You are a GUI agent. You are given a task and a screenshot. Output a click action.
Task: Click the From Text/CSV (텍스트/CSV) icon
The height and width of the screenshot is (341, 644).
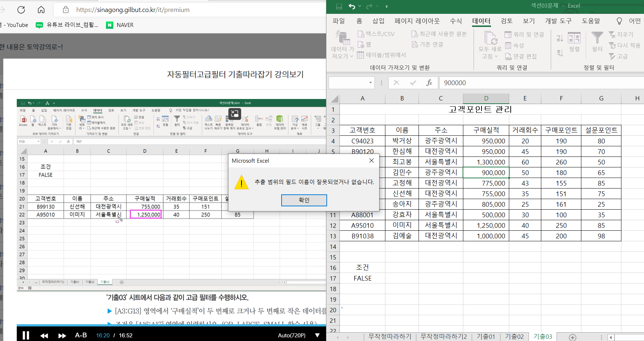tap(376, 34)
